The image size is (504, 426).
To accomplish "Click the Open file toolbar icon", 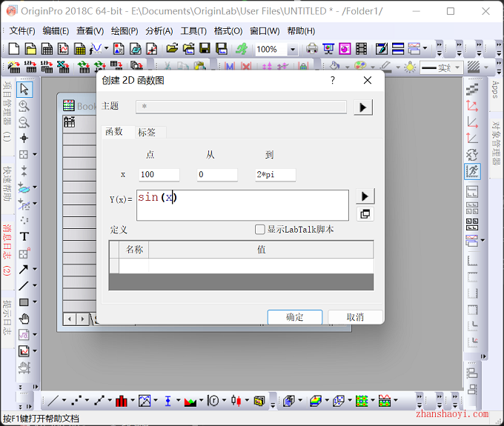I will click(172, 49).
